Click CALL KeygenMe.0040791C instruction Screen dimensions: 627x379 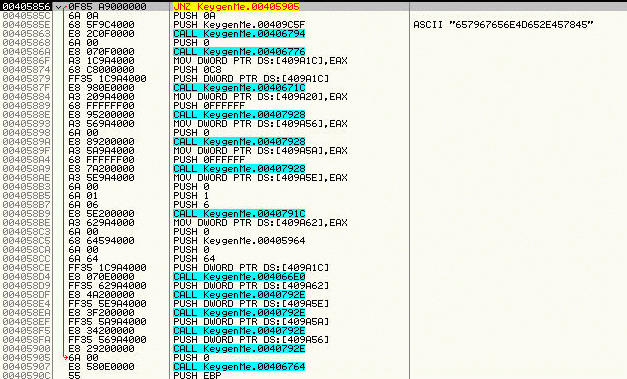[x=239, y=214]
